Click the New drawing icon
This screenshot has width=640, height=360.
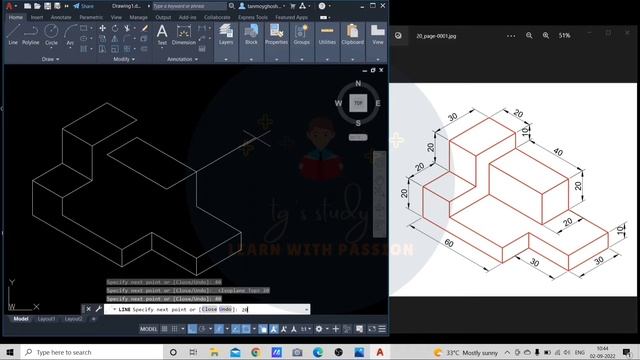coord(27,6)
